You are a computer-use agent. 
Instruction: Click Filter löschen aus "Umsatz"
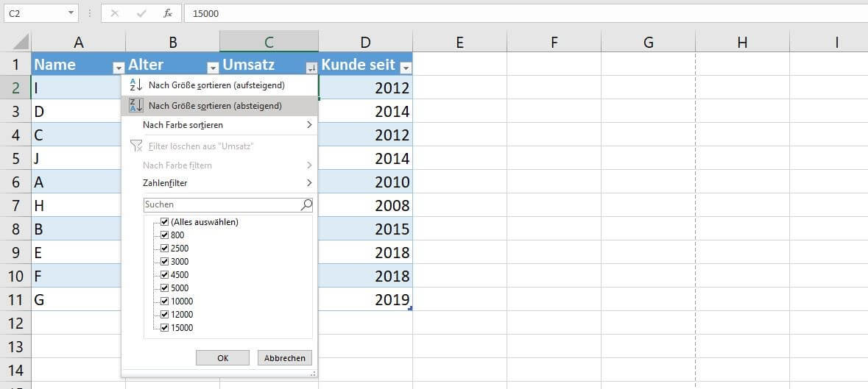point(220,146)
